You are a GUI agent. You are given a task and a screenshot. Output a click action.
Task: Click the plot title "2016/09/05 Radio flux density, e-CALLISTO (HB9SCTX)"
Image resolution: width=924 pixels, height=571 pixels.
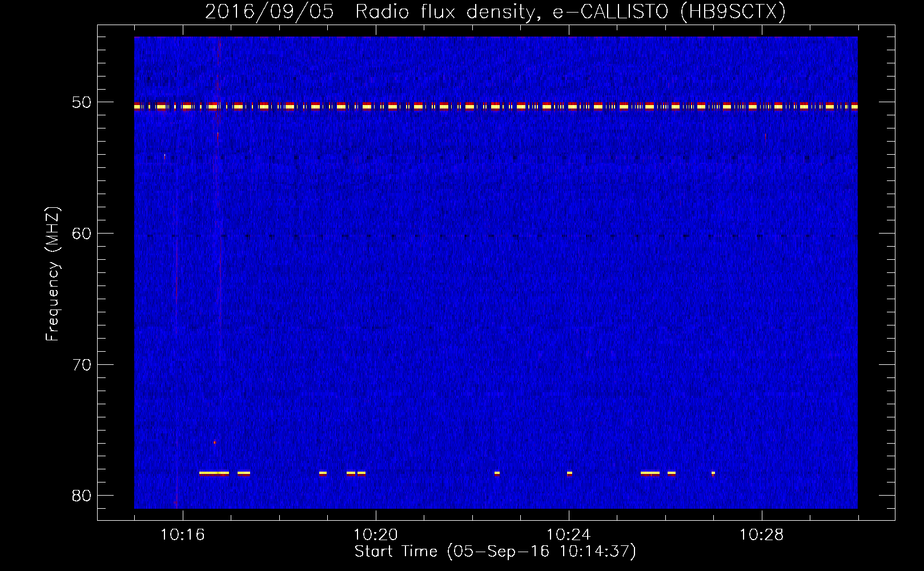[x=495, y=11]
